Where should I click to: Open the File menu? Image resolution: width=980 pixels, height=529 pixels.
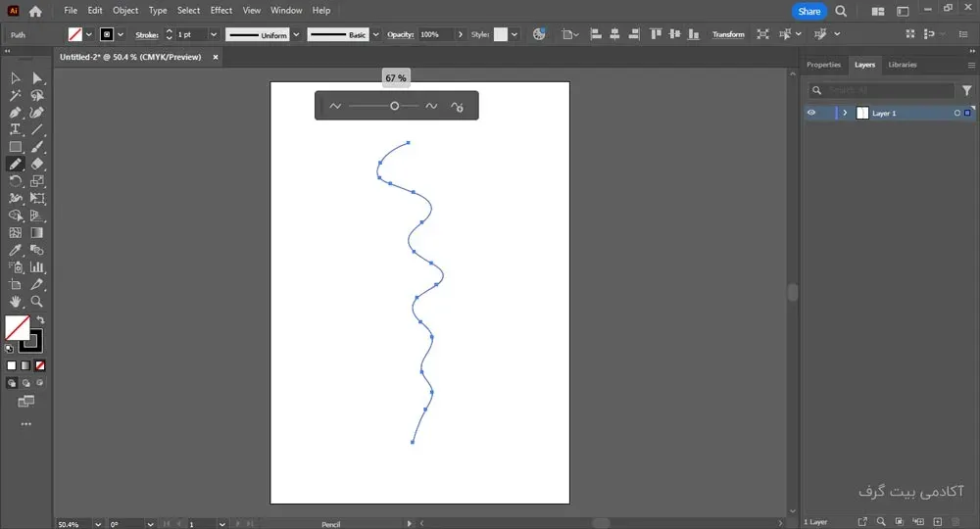click(x=71, y=11)
